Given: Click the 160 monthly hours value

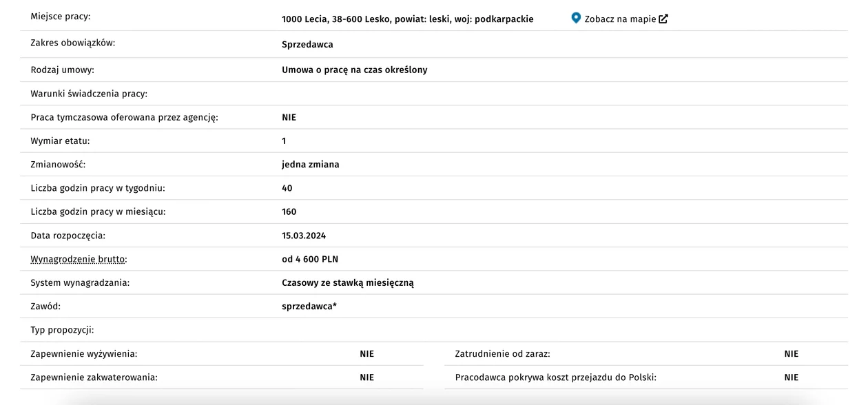Looking at the screenshot, I should pos(289,211).
